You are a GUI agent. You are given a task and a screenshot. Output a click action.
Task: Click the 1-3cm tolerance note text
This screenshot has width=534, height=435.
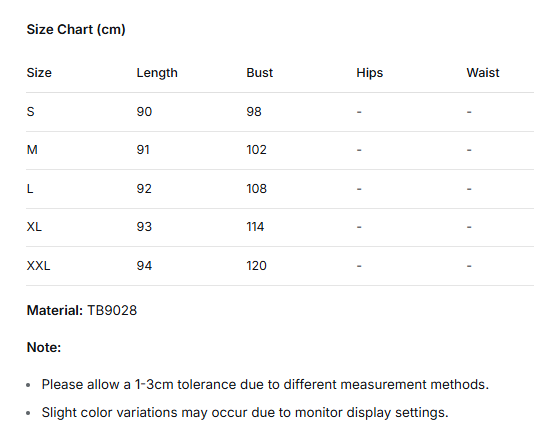pyautogui.click(x=265, y=385)
